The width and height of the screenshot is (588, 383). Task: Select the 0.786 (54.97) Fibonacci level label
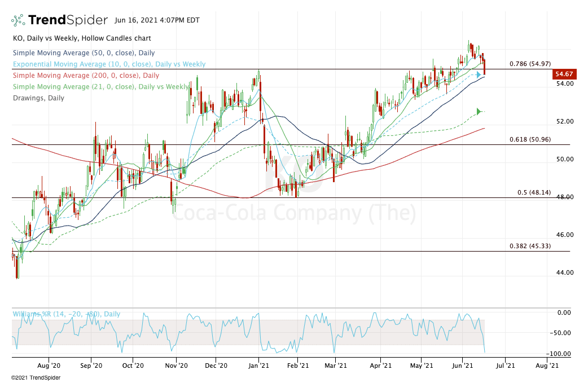pyautogui.click(x=530, y=64)
